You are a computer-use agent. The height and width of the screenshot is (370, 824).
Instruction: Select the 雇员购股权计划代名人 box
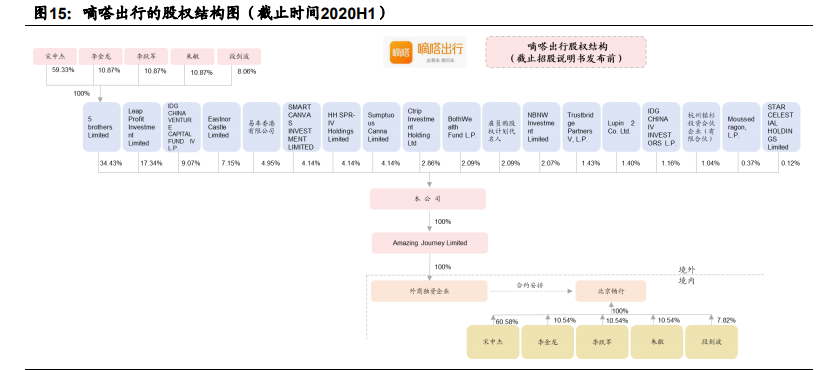pos(501,127)
